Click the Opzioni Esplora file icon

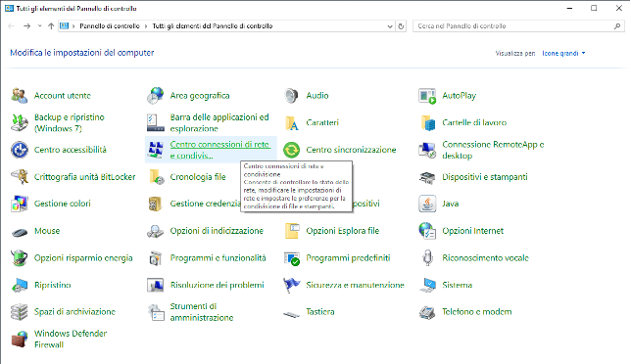click(x=291, y=231)
